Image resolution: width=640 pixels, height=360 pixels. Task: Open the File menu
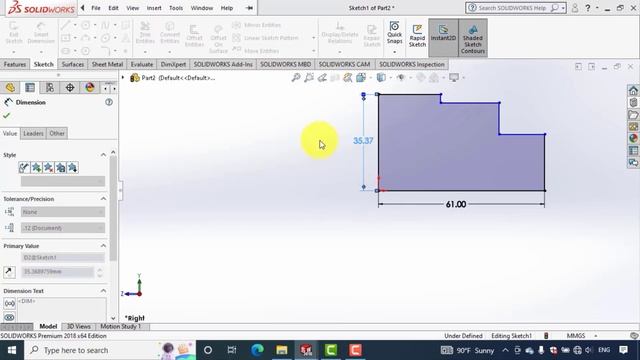96,8
